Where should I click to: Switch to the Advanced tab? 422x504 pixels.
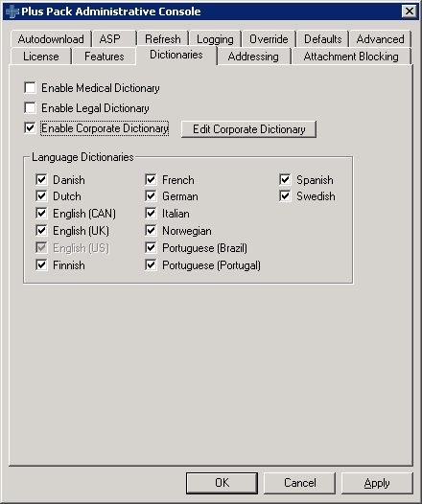pos(380,39)
